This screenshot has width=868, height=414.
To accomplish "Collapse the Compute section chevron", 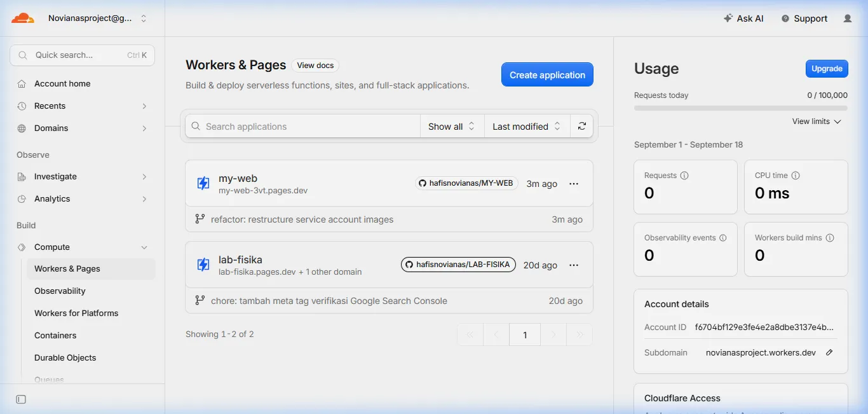I will click(x=144, y=247).
